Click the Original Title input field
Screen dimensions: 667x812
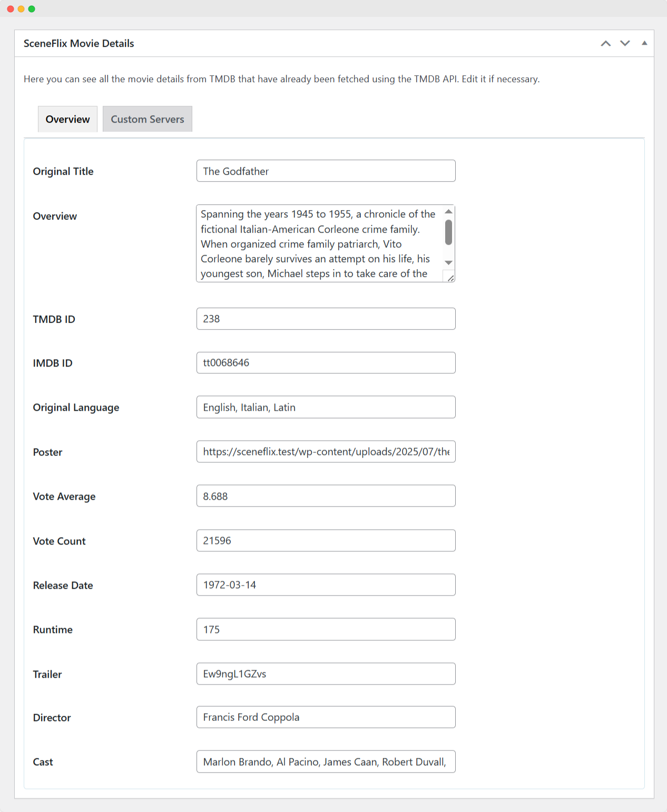tap(326, 171)
